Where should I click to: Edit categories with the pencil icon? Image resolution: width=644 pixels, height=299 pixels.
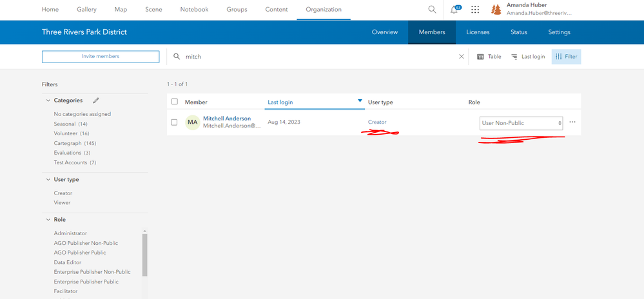pyautogui.click(x=95, y=101)
